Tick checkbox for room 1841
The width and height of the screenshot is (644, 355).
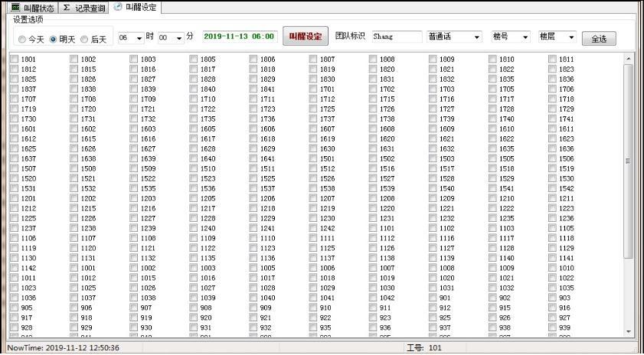pos(253,89)
